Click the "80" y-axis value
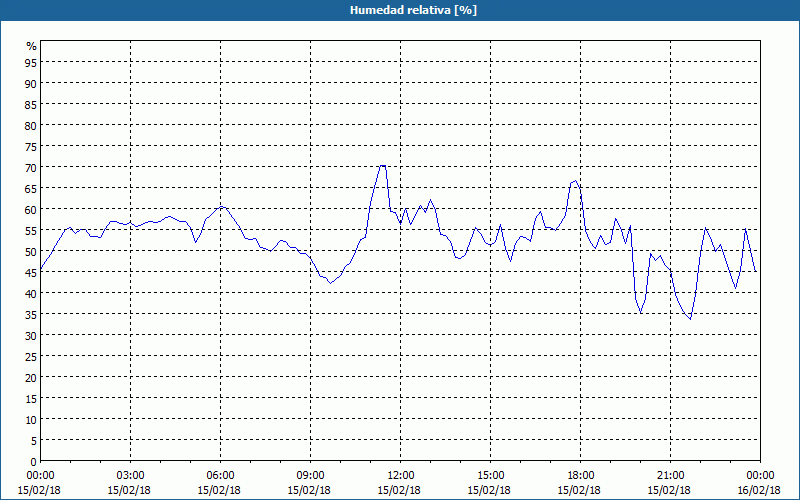Screen dimensions: 800x500 31,125
